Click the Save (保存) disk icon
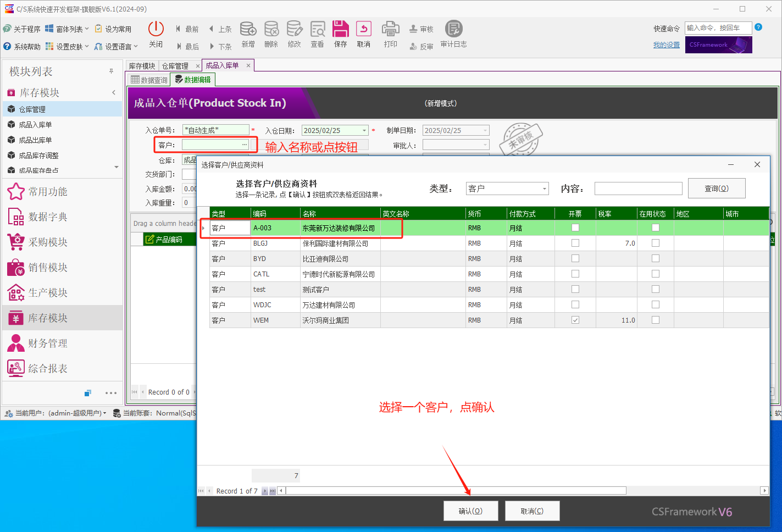This screenshot has height=532, width=782. pyautogui.click(x=341, y=29)
